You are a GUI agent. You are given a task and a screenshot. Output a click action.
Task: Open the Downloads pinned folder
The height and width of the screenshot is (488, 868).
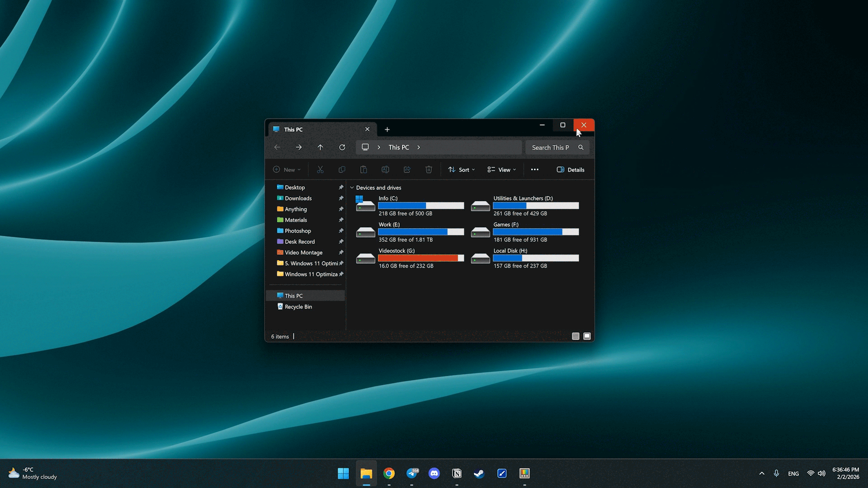click(298, 198)
